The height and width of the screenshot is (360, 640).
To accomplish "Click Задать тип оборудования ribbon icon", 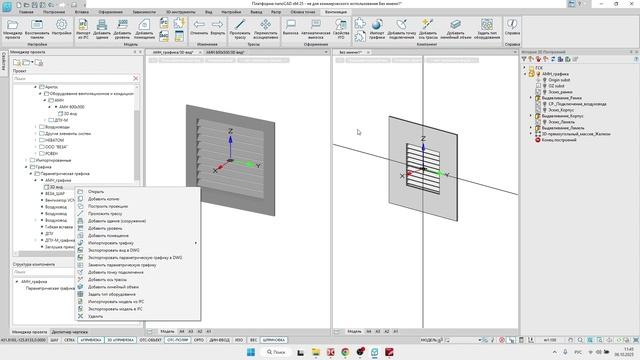I will (487, 29).
